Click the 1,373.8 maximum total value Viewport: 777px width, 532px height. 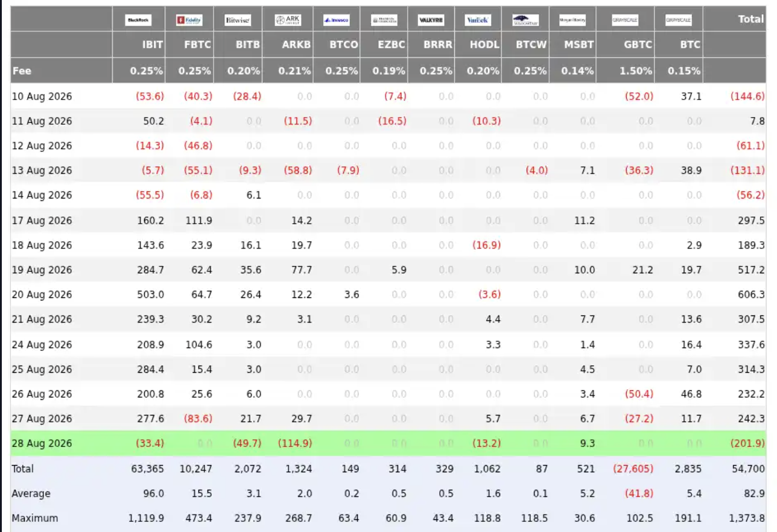[x=747, y=519]
